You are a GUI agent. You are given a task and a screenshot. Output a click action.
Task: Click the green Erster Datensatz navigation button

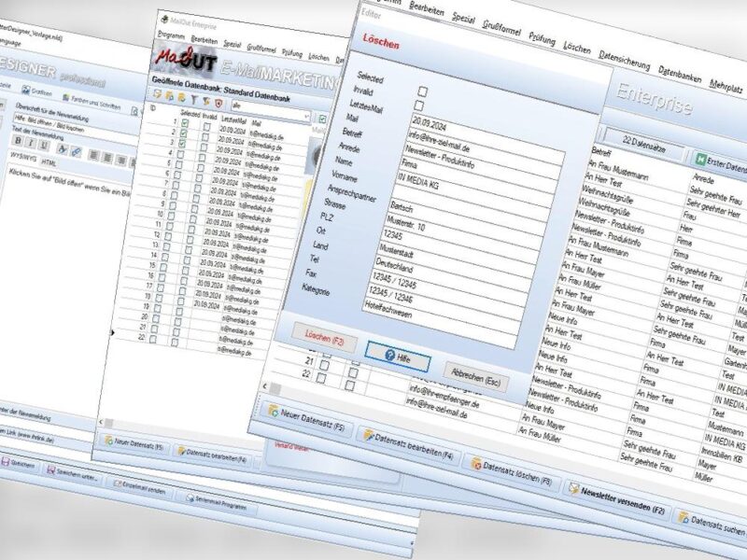pyautogui.click(x=719, y=163)
